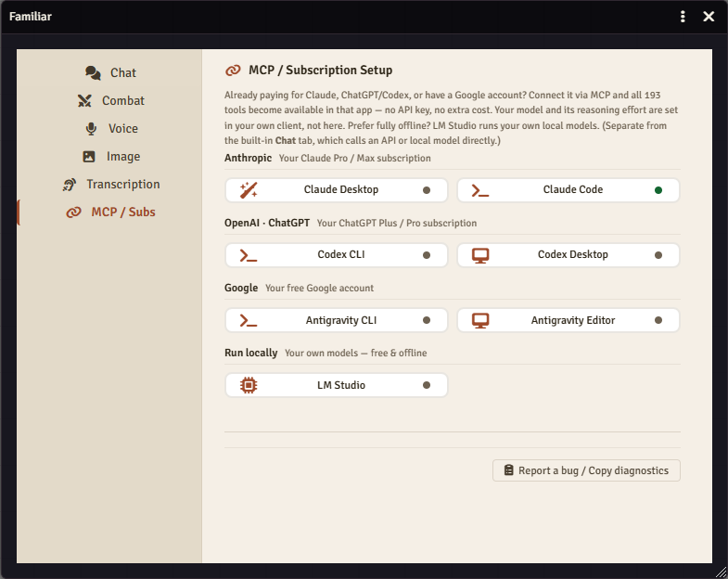Image resolution: width=728 pixels, height=579 pixels.
Task: Click 'Your Claude Pro / Max subscription' text
Action: click(x=354, y=159)
